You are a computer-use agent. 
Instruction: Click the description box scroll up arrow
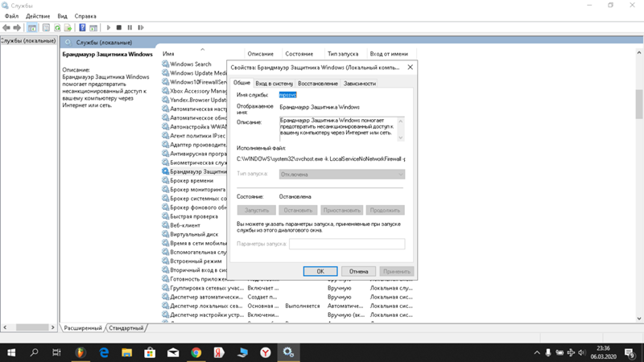click(400, 121)
